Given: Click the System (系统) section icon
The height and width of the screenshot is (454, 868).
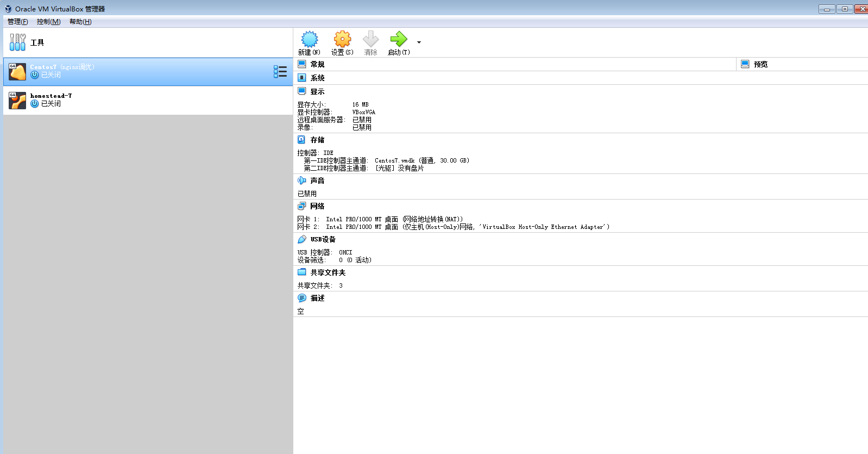Looking at the screenshot, I should click(x=302, y=78).
